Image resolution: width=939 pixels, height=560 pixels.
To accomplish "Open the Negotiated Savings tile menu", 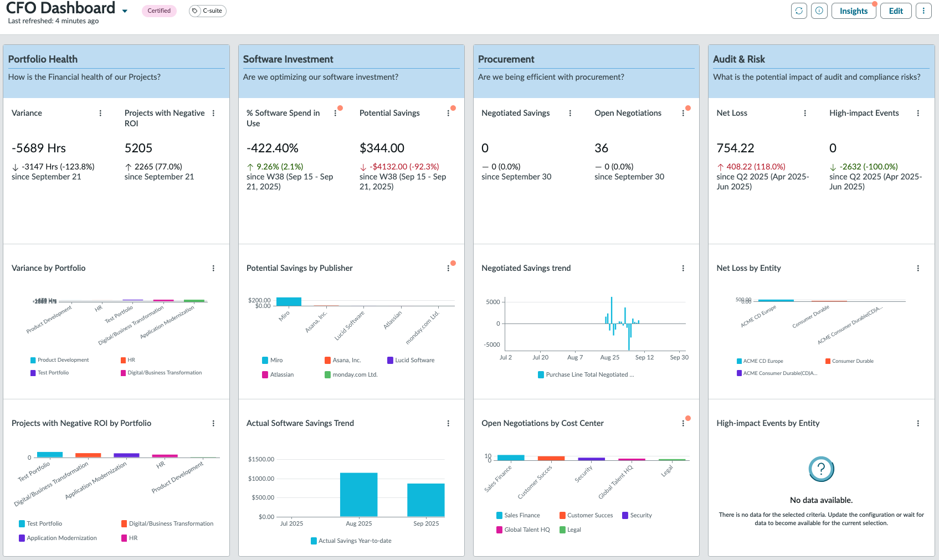I will pos(570,113).
